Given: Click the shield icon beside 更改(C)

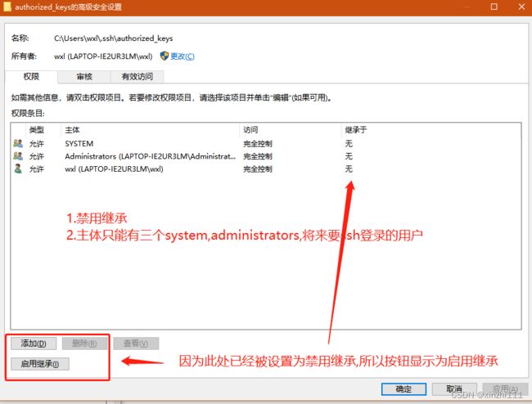Looking at the screenshot, I should pos(165,56).
